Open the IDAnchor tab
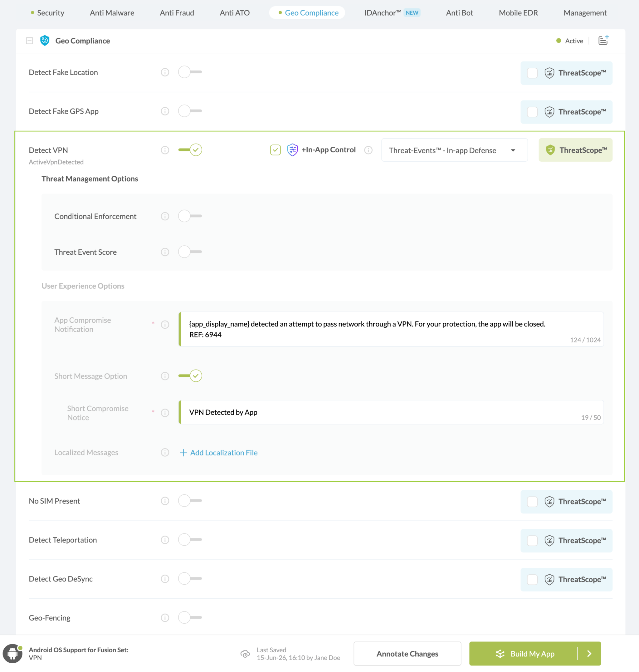The height and width of the screenshot is (672, 639). pos(392,12)
